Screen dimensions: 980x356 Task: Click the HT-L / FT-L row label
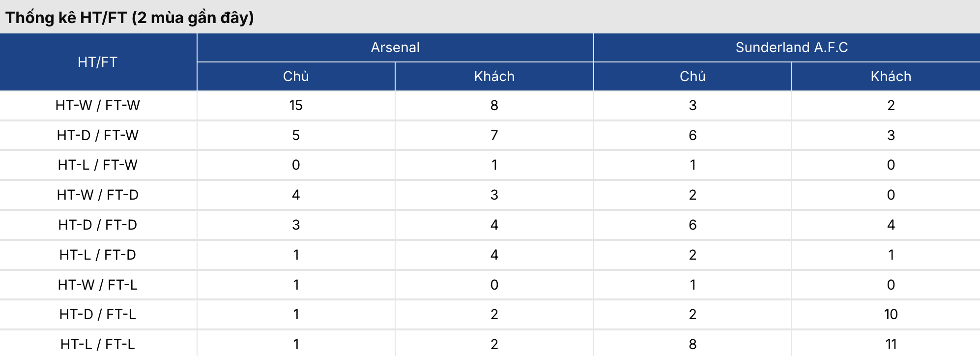coord(98,344)
